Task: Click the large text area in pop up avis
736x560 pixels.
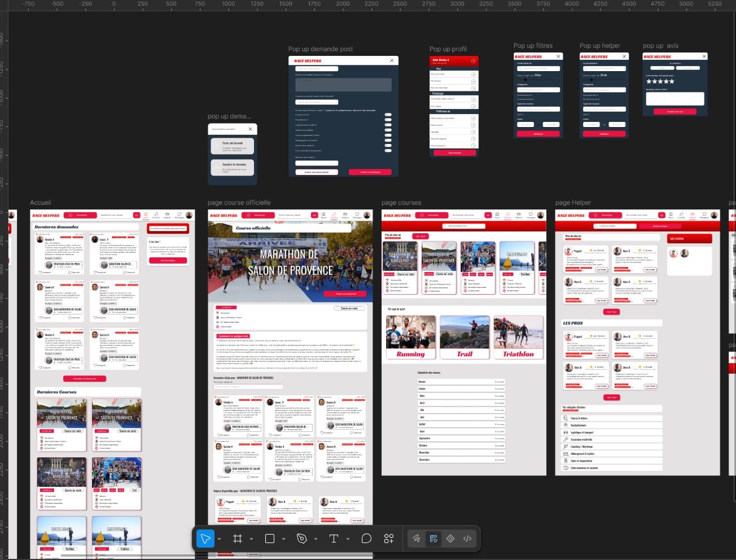Action: click(675, 99)
